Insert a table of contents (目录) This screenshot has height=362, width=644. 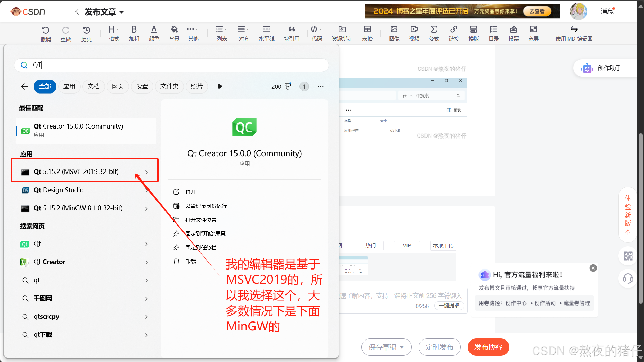tap(494, 33)
